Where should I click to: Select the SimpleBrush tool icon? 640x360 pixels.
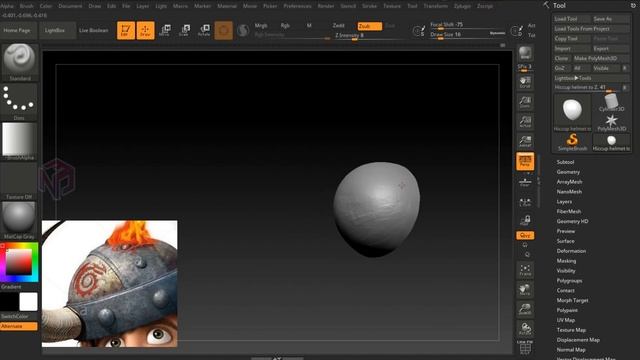[x=572, y=142]
